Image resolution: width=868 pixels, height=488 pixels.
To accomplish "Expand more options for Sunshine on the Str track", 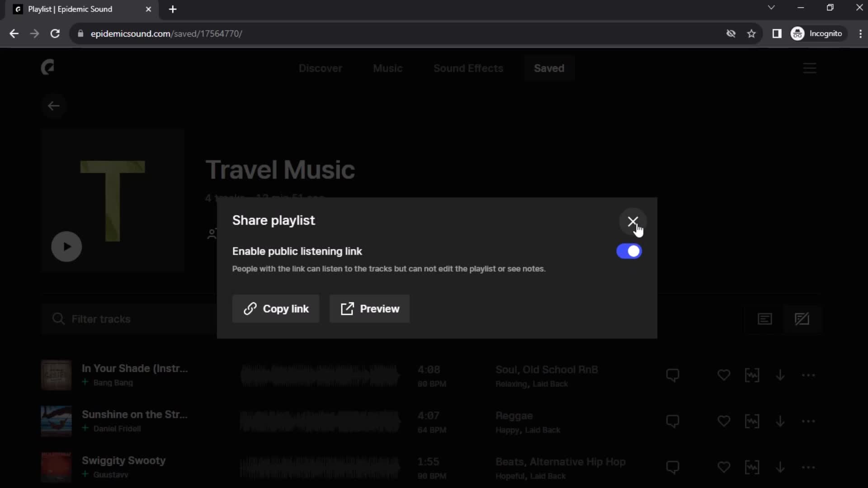I will (810, 421).
